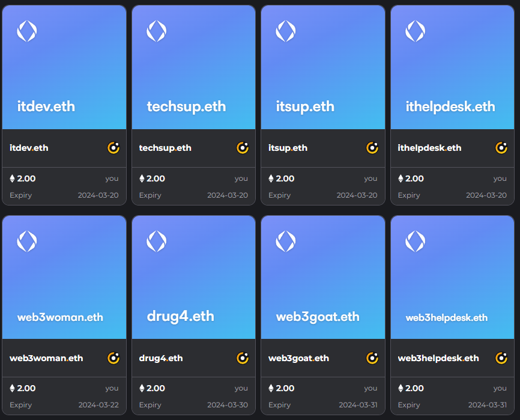Click the 2.00 price on web3woman.eth
The image size is (520, 420).
point(27,388)
